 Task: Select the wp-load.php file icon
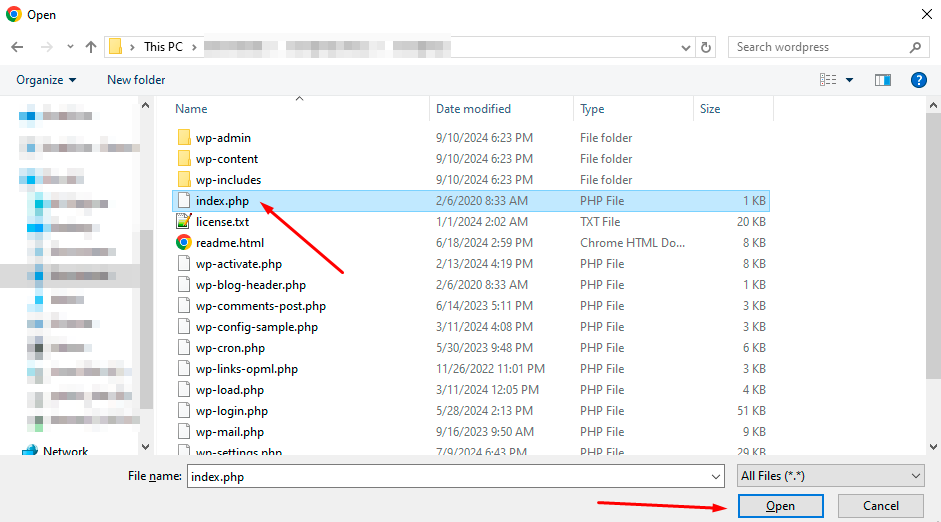[x=184, y=389]
